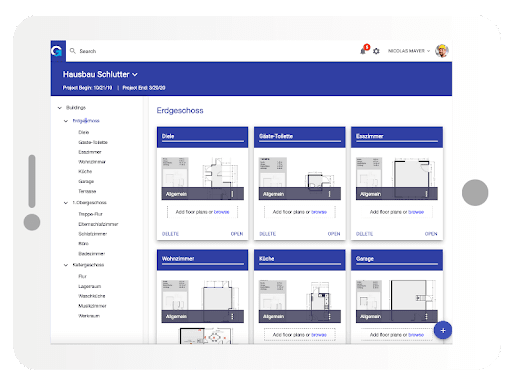Open the user profile avatar
The width and height of the screenshot is (512, 384).
coord(442,51)
